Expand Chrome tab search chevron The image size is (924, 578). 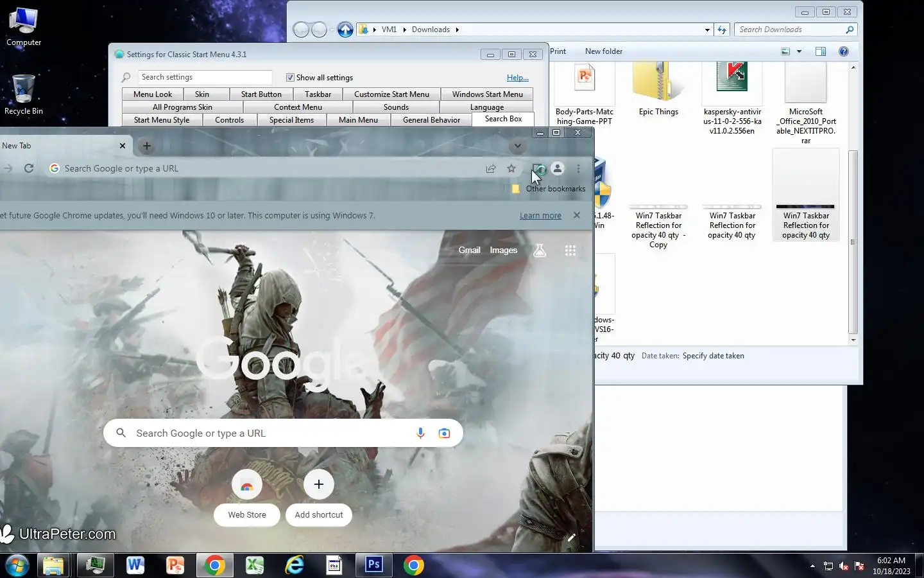(517, 146)
